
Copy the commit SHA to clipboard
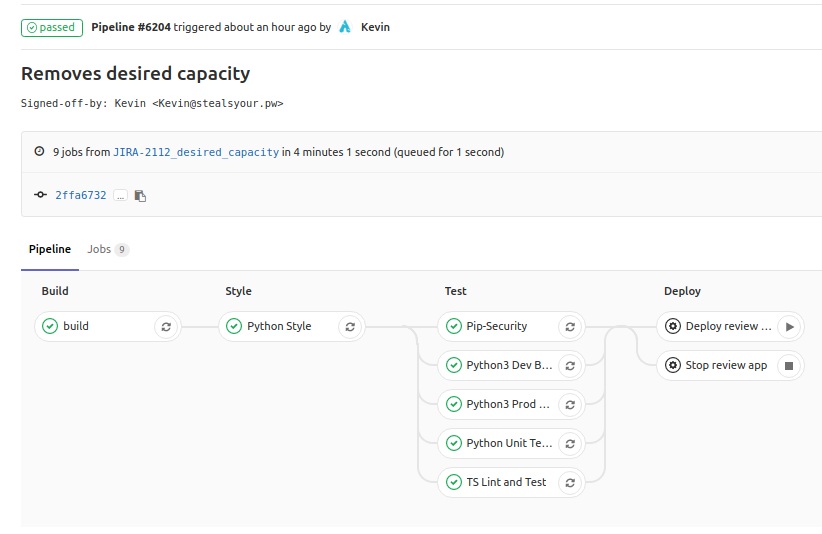pyautogui.click(x=140, y=195)
